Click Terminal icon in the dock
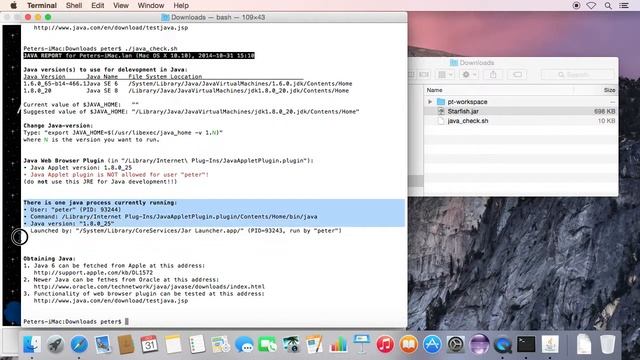Image resolution: width=640 pixels, height=360 pixels. click(526, 344)
